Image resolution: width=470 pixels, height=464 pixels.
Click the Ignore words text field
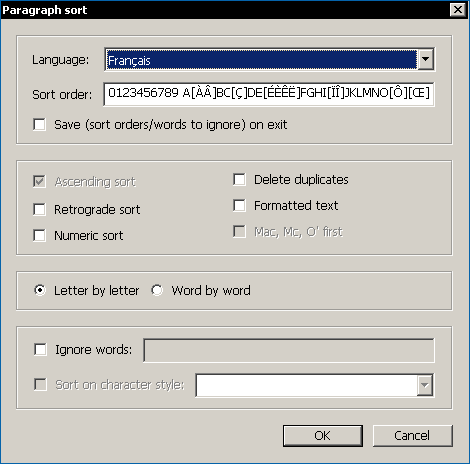point(289,350)
